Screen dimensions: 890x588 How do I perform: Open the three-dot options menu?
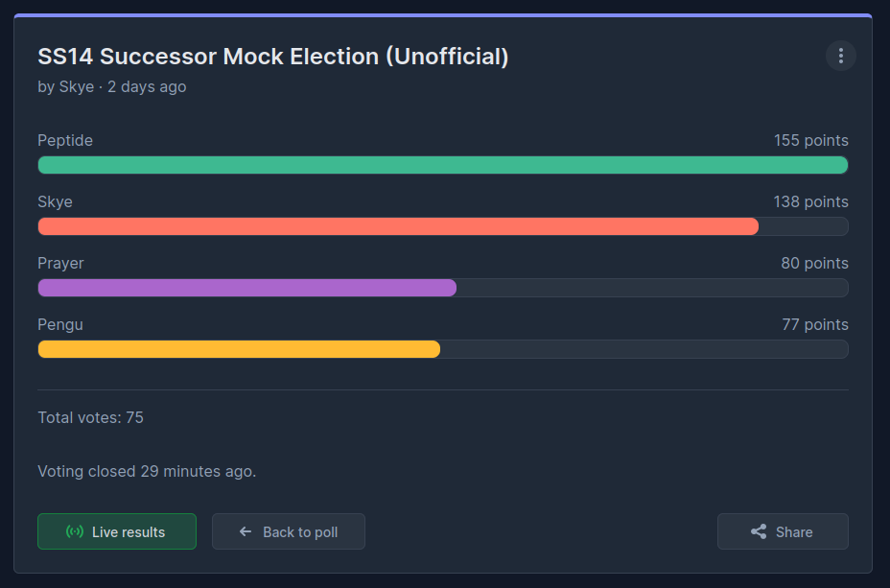click(841, 56)
